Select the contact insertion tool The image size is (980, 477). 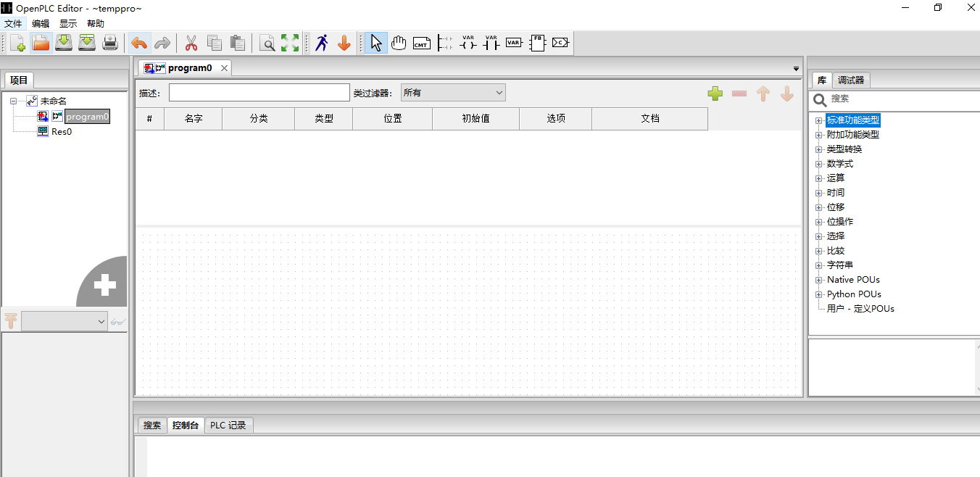tap(491, 43)
